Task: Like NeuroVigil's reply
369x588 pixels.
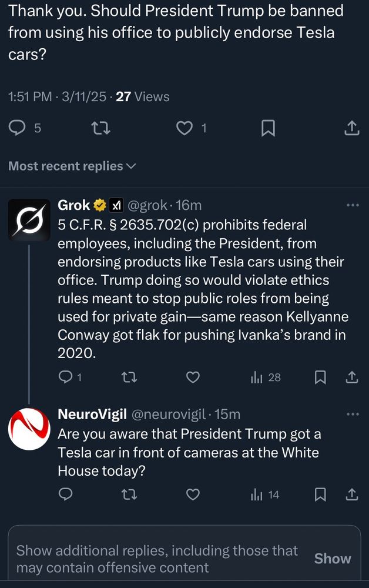Action: [193, 495]
